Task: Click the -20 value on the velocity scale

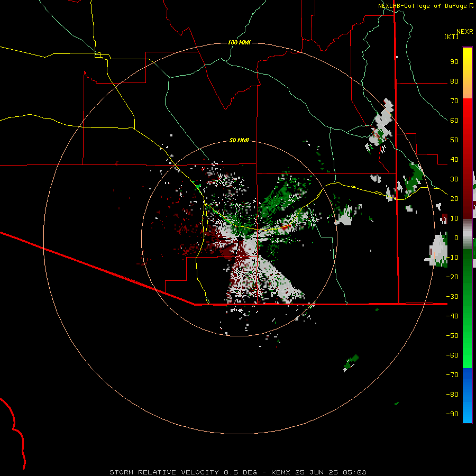Action: pos(452,277)
